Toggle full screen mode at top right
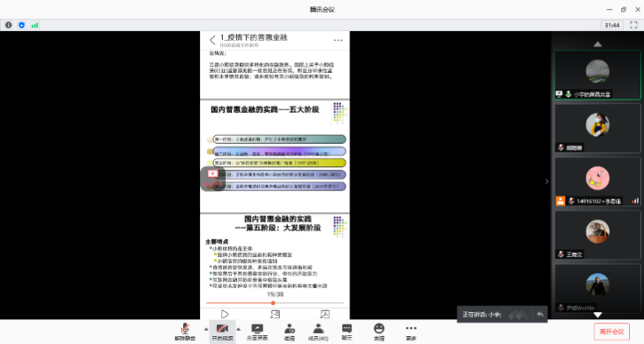The width and height of the screenshot is (644, 344). click(x=633, y=25)
